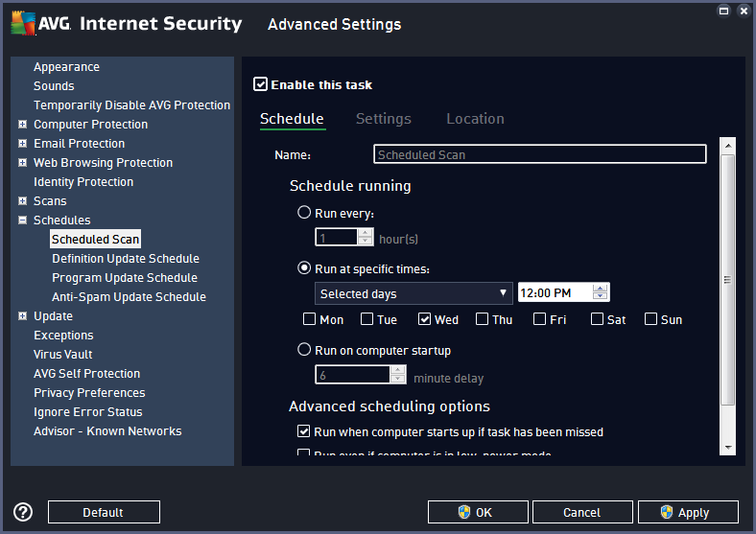Click the Apply button
756x534 pixels.
[688, 512]
